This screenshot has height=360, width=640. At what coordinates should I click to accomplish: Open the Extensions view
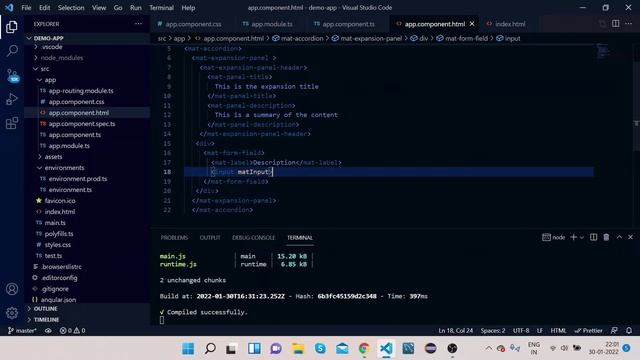tap(12, 123)
